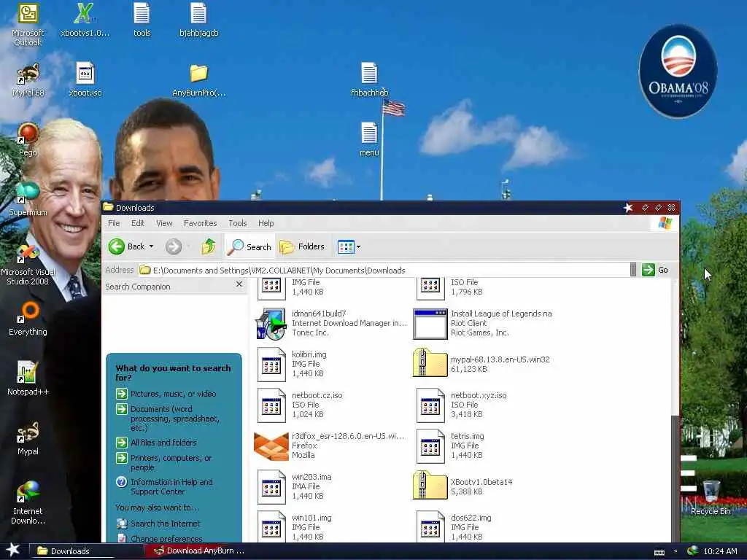Open the tools text file on the desktop
747x560 pixels.
(142, 20)
